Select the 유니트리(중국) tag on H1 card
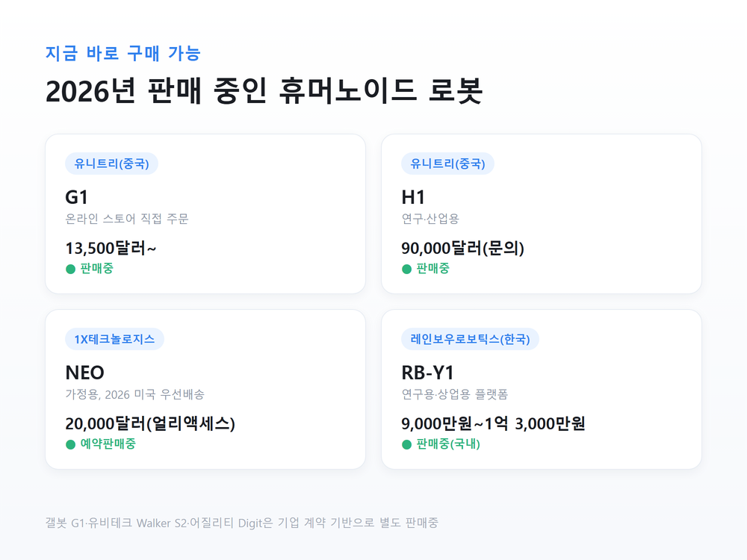Screen dimensions: 747x560 point(447,164)
